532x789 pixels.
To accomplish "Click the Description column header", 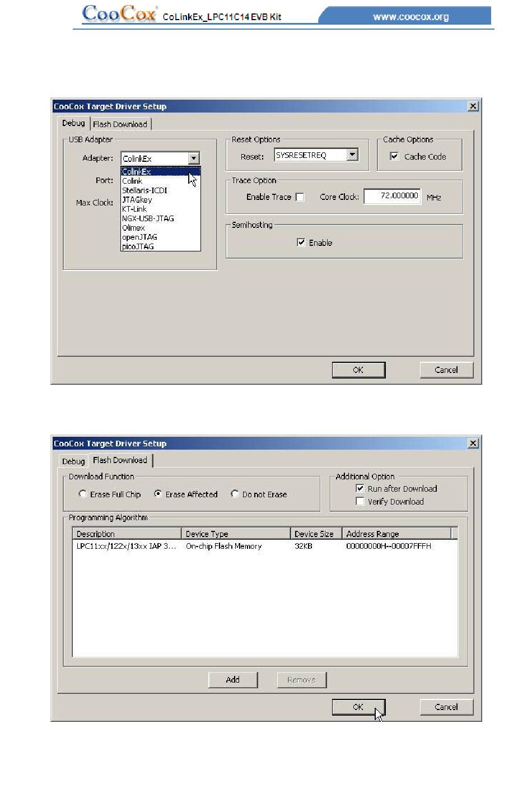I will click(127, 534).
